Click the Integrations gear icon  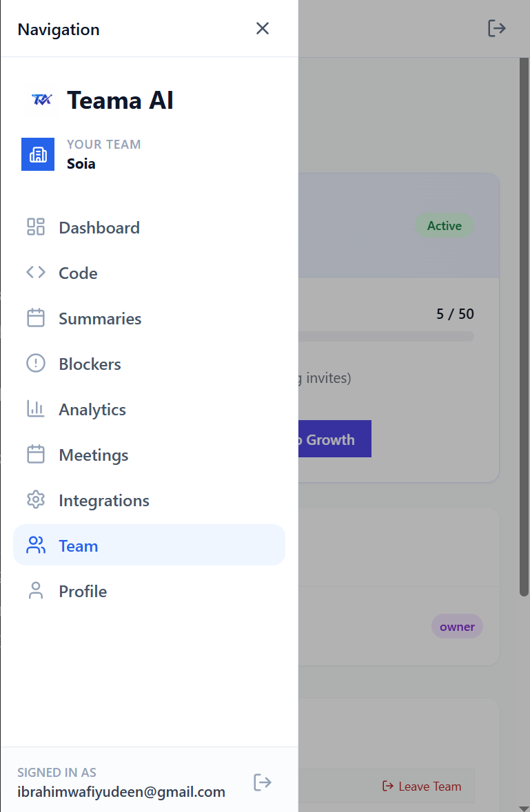[x=36, y=500]
